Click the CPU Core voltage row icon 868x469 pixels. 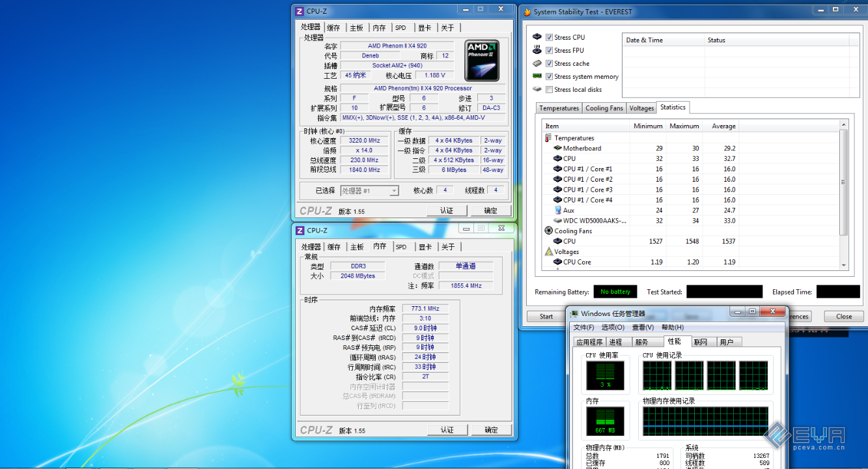coord(557,262)
